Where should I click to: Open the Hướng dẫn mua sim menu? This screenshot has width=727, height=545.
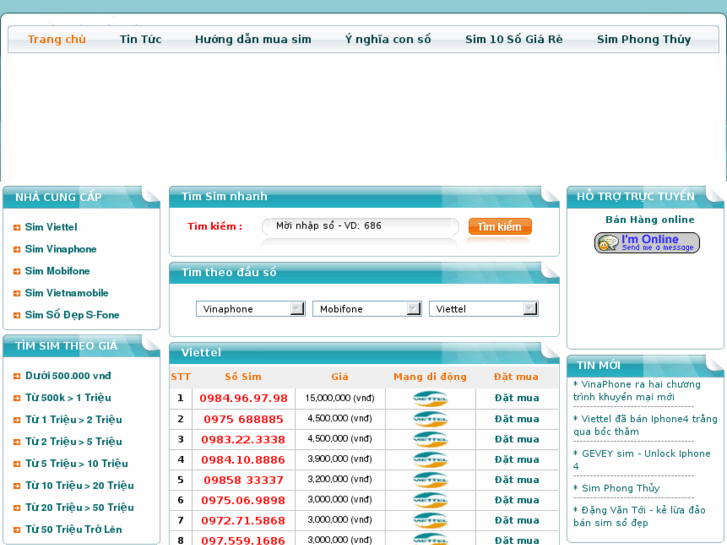[253, 40]
